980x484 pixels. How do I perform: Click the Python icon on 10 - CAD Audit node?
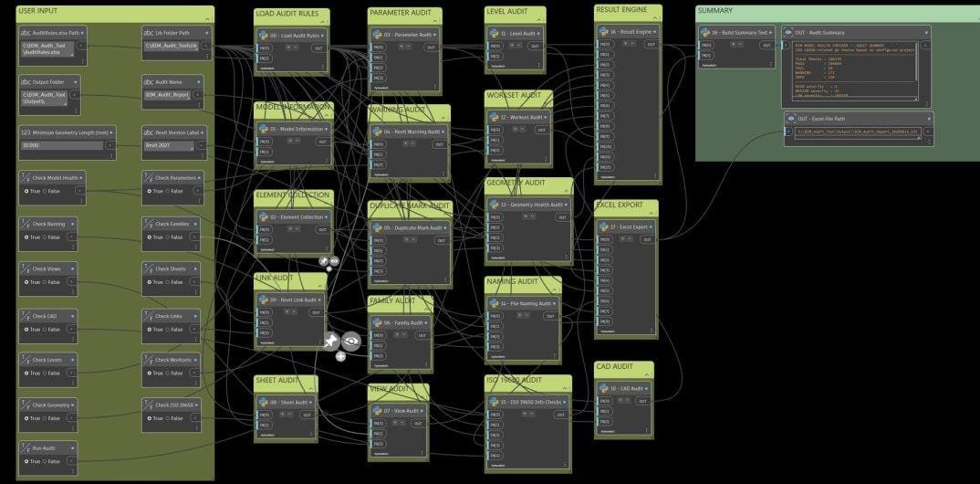tap(604, 388)
